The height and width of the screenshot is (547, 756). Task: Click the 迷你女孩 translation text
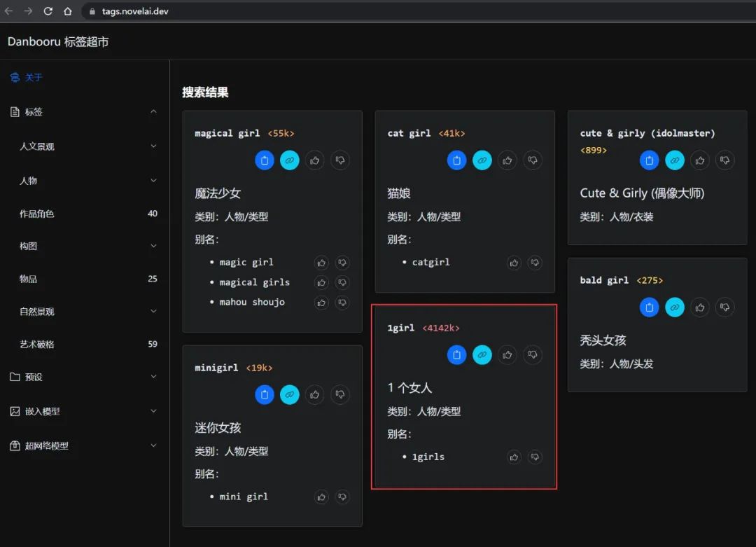click(x=218, y=428)
